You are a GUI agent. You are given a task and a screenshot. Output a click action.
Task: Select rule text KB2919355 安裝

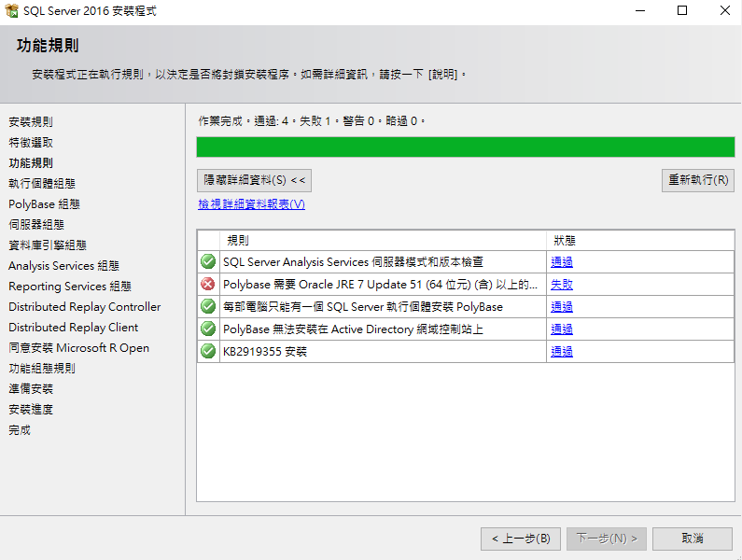click(265, 352)
